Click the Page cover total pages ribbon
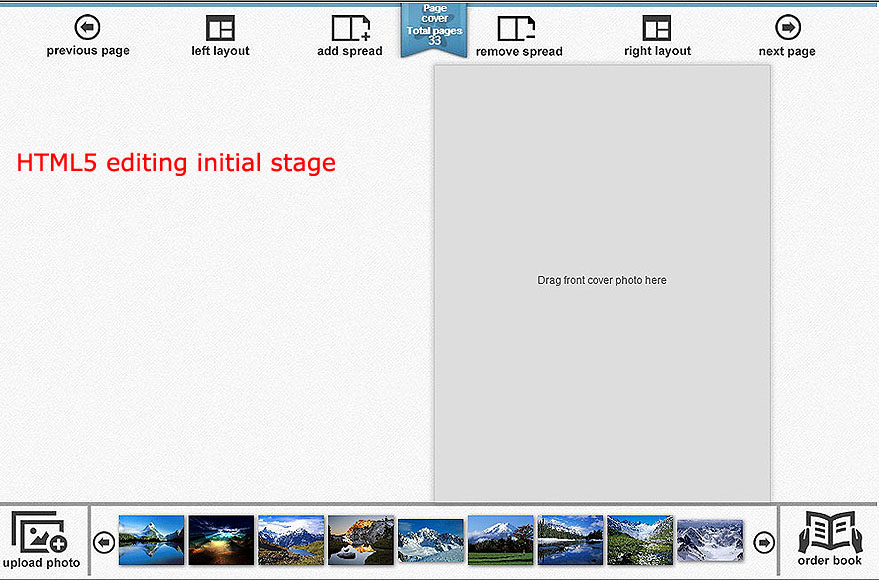This screenshot has height=580, width=879. (434, 28)
